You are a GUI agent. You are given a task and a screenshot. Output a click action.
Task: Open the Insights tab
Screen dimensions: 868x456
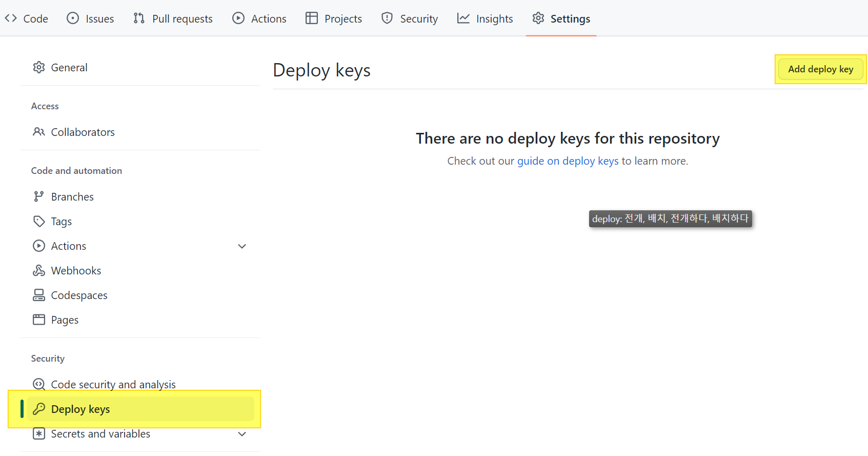(x=485, y=19)
